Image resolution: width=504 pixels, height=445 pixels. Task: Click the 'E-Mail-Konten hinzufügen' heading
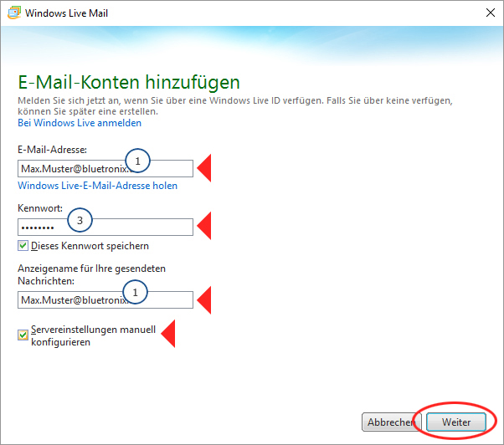pos(129,82)
